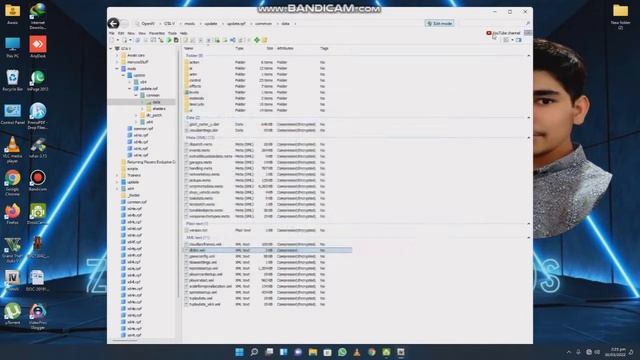640x360 pixels.
Task: Click the green plus add-file toolbar icon
Action: tap(257, 40)
